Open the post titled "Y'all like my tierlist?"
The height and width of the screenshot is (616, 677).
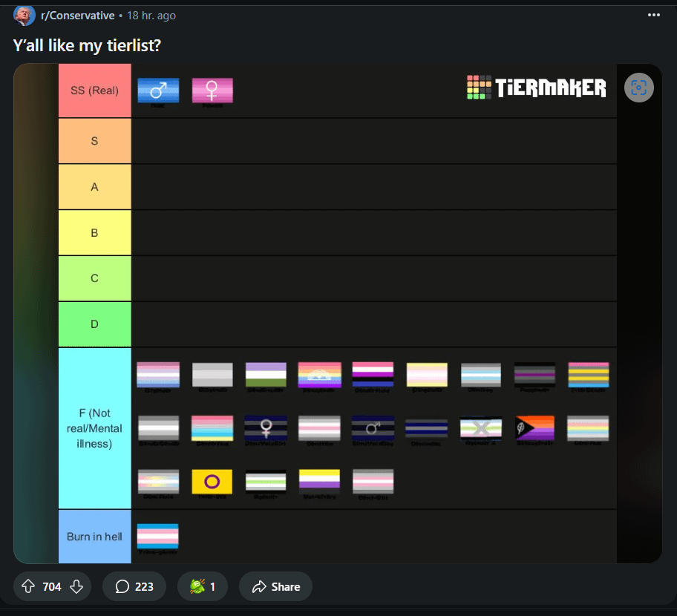pyautogui.click(x=87, y=45)
